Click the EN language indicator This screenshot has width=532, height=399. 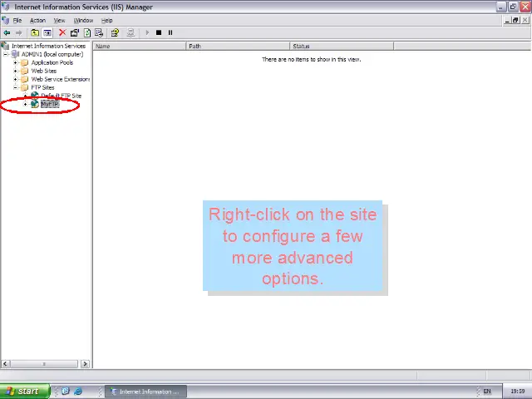coord(487,392)
